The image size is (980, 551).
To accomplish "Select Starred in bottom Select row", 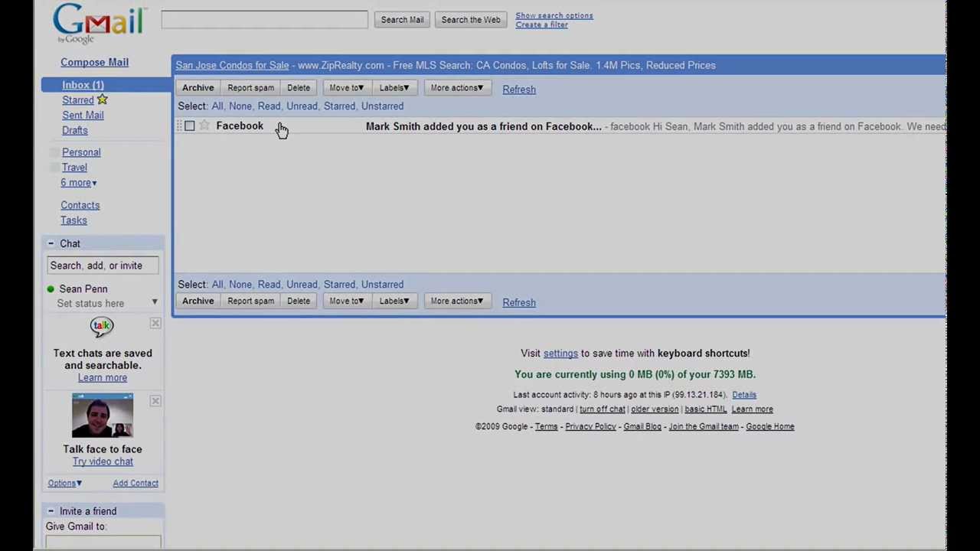I will (339, 285).
